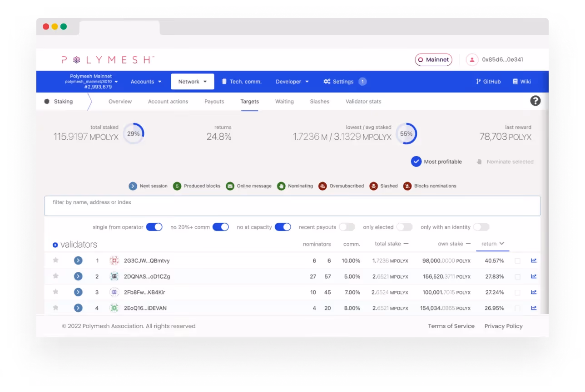Click the help question mark icon
The width and height of the screenshot is (585, 392).
click(535, 101)
